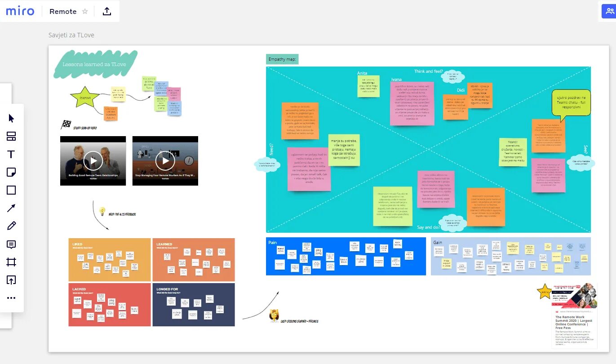616x364 pixels.
Task: Choose the cursor Select tool
Action: pyautogui.click(x=12, y=118)
